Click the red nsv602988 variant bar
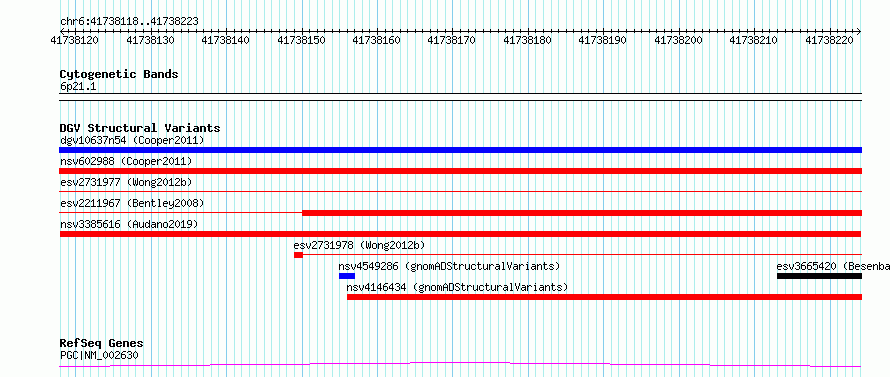The width and height of the screenshot is (890, 377). pos(461,171)
